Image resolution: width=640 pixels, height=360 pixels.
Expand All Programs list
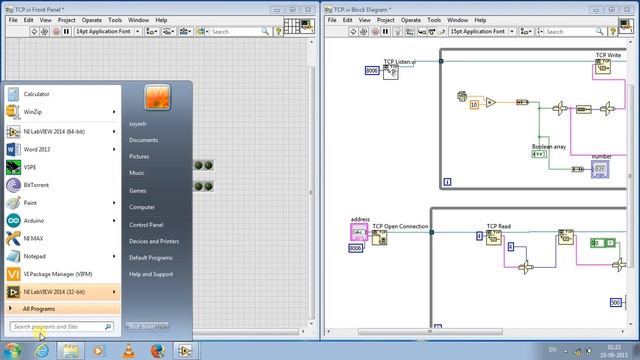coord(63,309)
